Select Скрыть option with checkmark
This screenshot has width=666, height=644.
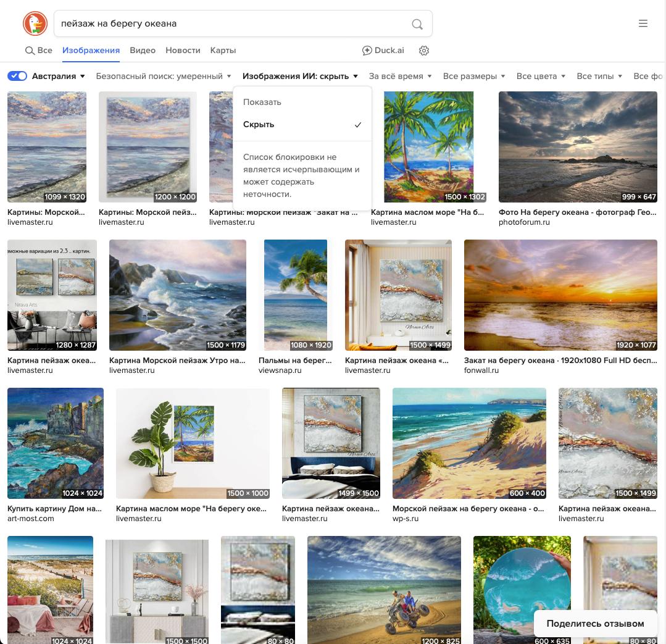click(x=302, y=125)
